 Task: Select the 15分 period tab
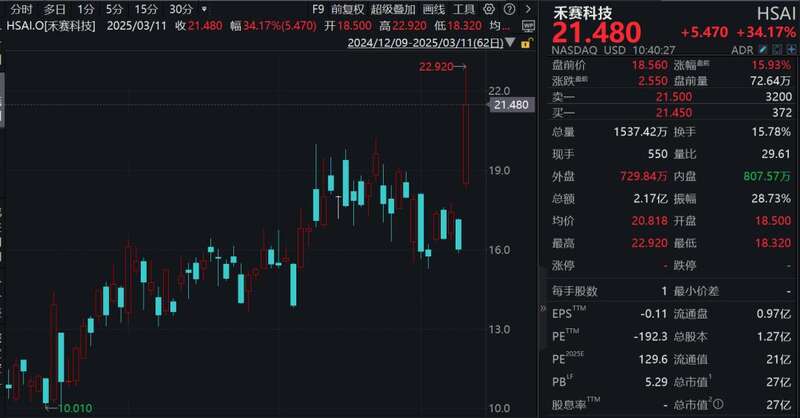[146, 9]
